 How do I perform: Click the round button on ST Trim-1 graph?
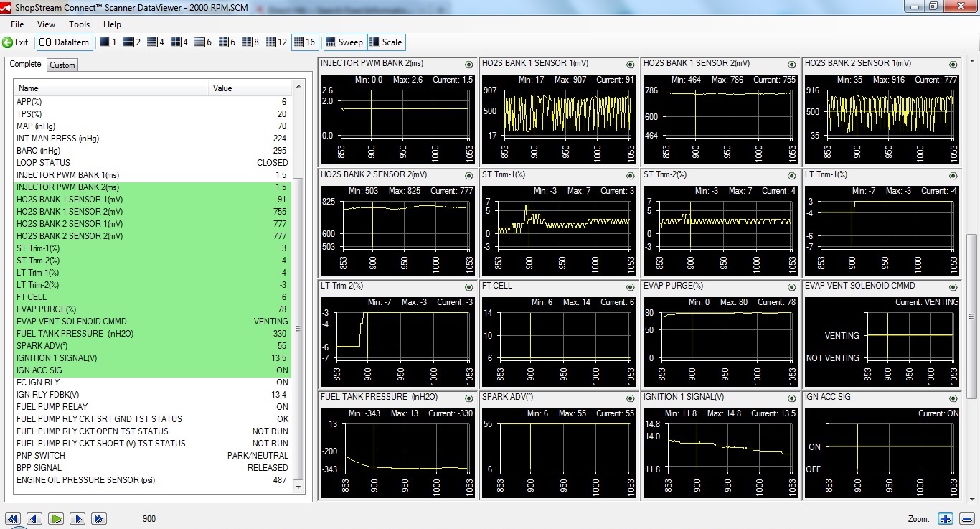tap(630, 176)
